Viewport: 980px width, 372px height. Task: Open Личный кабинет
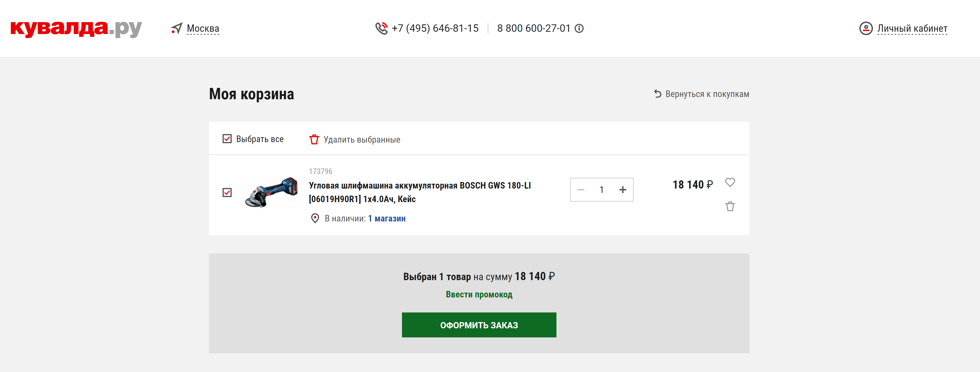pos(912,29)
